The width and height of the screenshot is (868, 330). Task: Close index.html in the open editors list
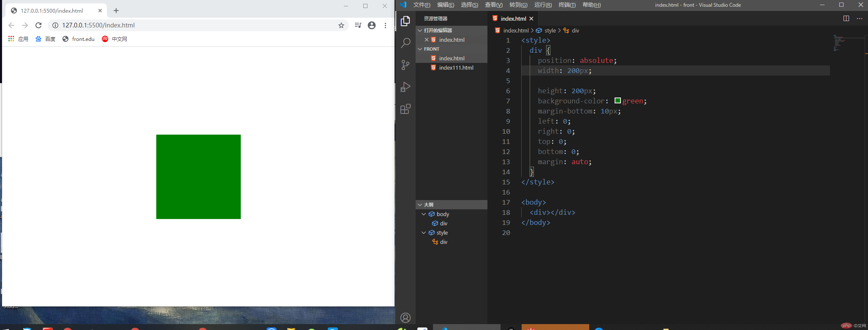pyautogui.click(x=427, y=40)
